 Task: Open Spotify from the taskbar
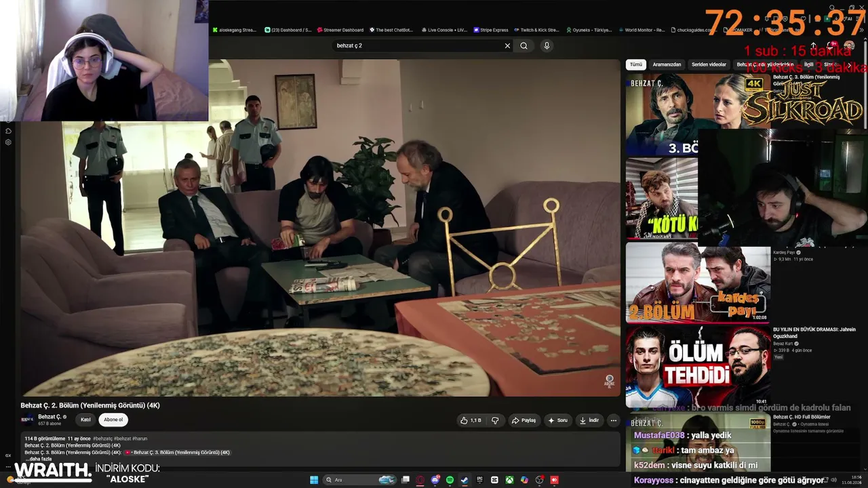coord(450,480)
